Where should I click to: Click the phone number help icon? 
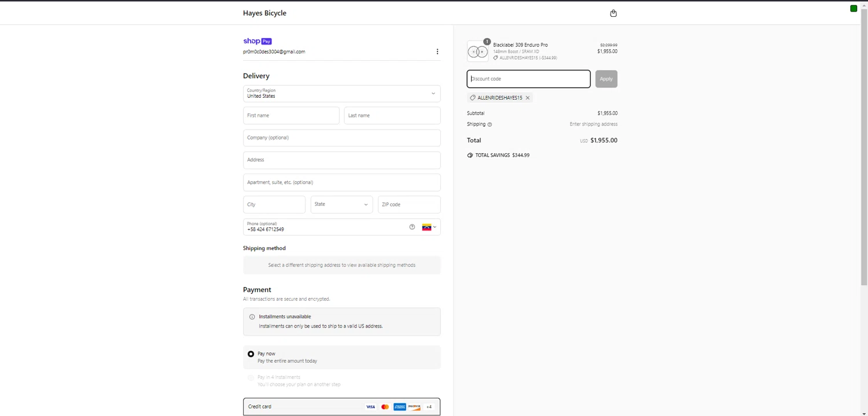pyautogui.click(x=412, y=227)
